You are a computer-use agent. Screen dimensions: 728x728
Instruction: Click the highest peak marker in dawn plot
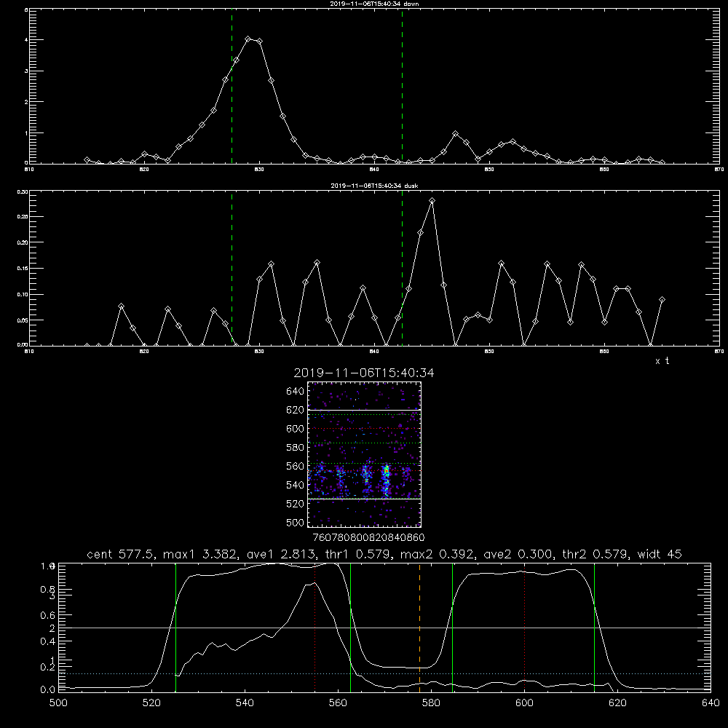point(248,39)
